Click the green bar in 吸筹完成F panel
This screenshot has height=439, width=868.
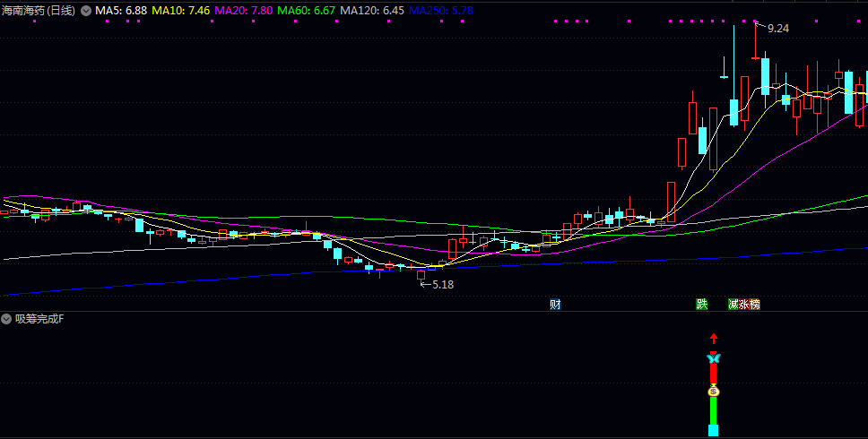(x=714, y=411)
